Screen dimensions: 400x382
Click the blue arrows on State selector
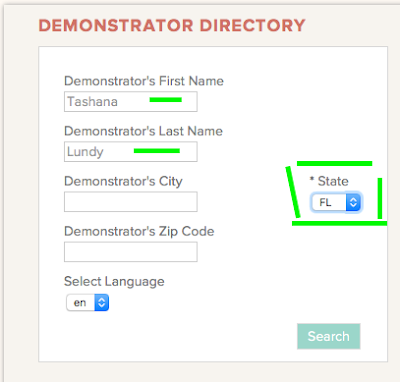353,202
